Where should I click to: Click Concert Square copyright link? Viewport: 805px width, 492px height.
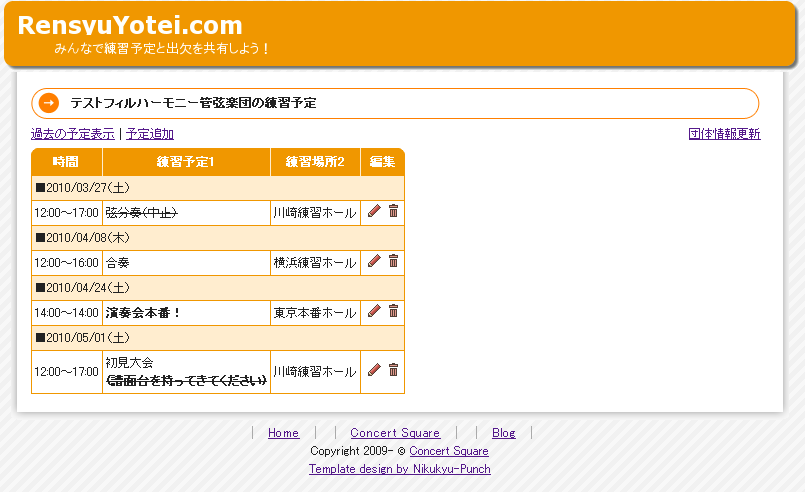click(449, 451)
